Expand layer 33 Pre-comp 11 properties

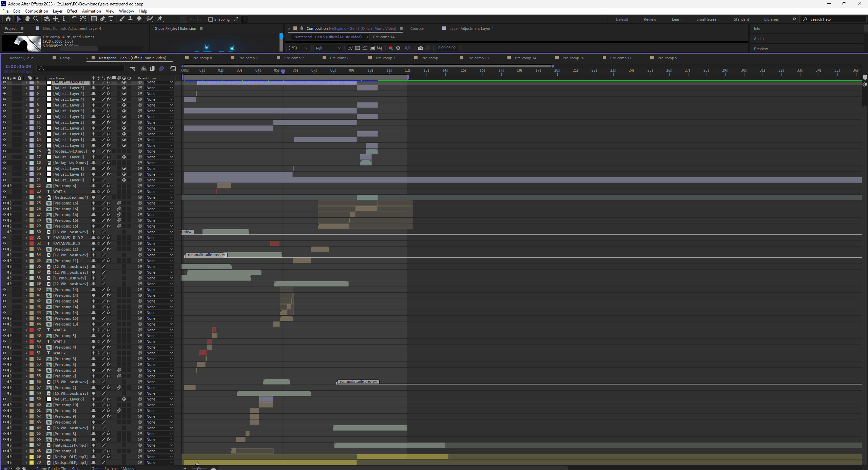pos(26,249)
